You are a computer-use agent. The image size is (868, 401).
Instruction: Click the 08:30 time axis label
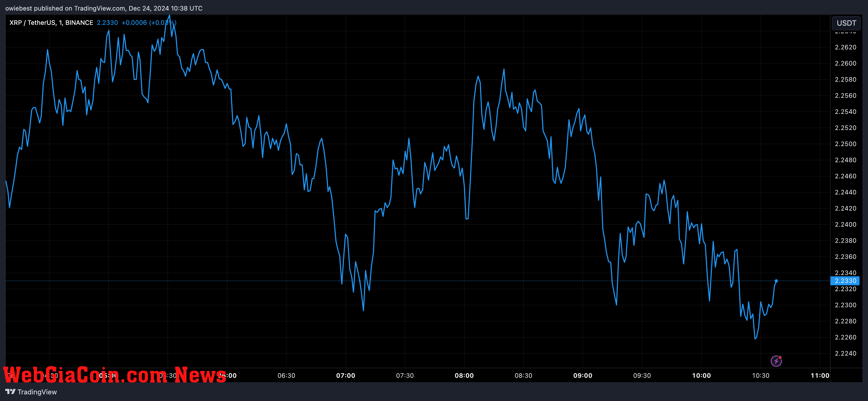523,375
